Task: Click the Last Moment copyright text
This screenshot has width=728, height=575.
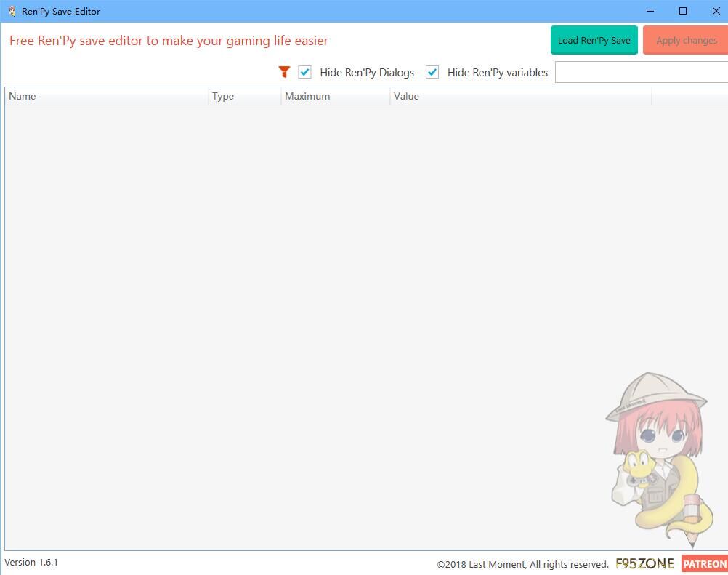Action: pos(522,564)
